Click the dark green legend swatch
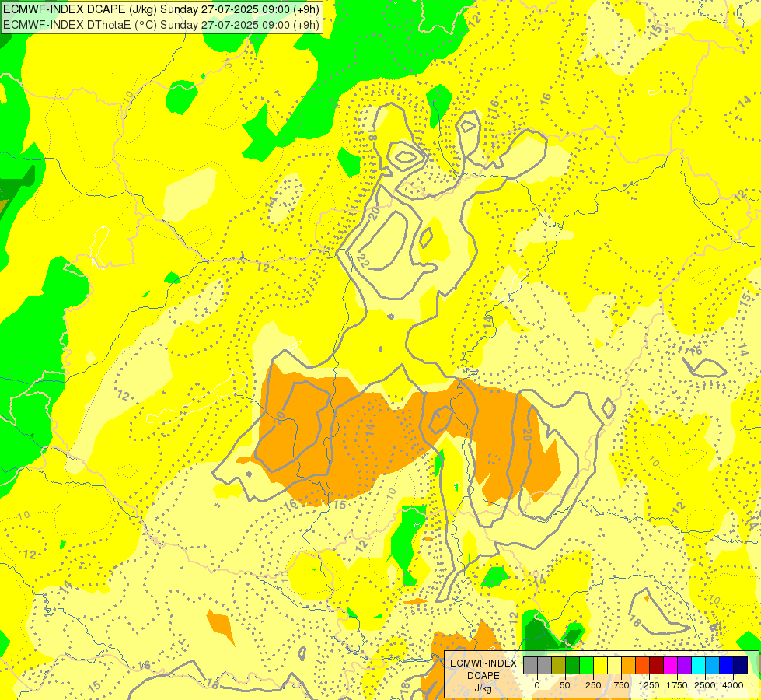 click(x=572, y=665)
